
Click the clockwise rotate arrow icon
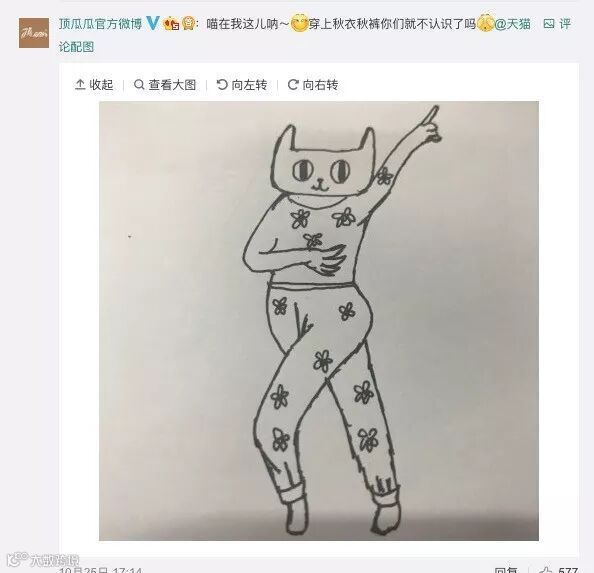(x=293, y=84)
